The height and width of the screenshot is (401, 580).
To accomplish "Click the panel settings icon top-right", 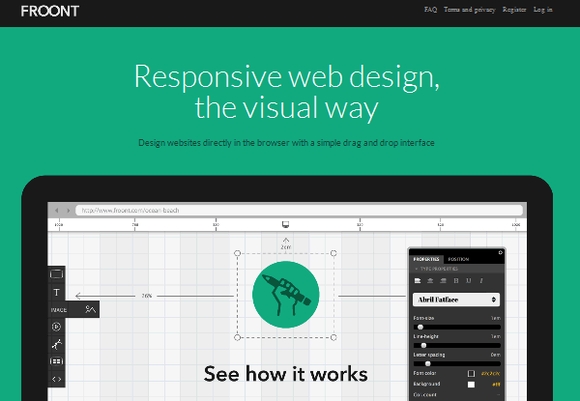I will click(500, 253).
